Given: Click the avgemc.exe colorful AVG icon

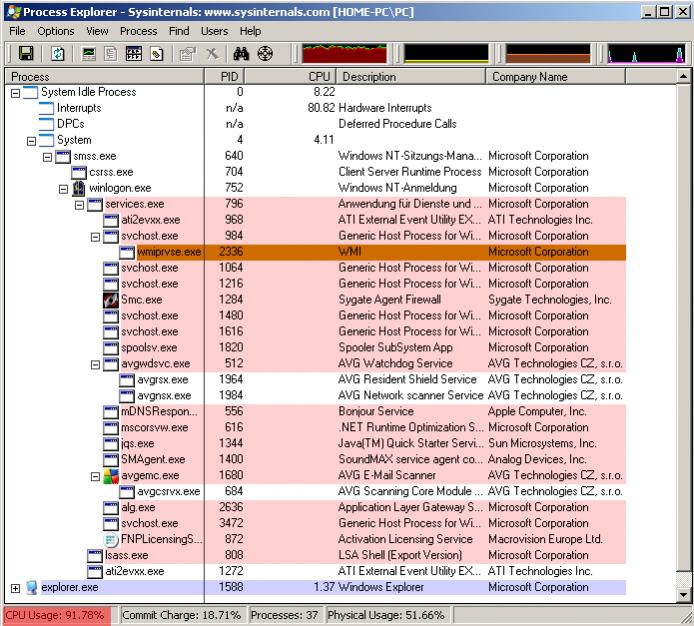Looking at the screenshot, I should [111, 475].
